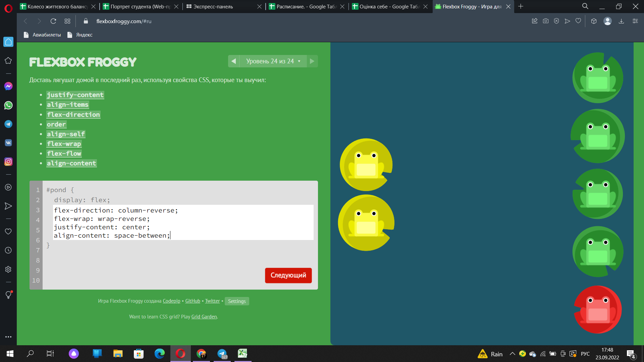Switch to Колесо життєвого балансу tab
Image resolution: width=644 pixels, height=362 pixels.
click(x=58, y=6)
